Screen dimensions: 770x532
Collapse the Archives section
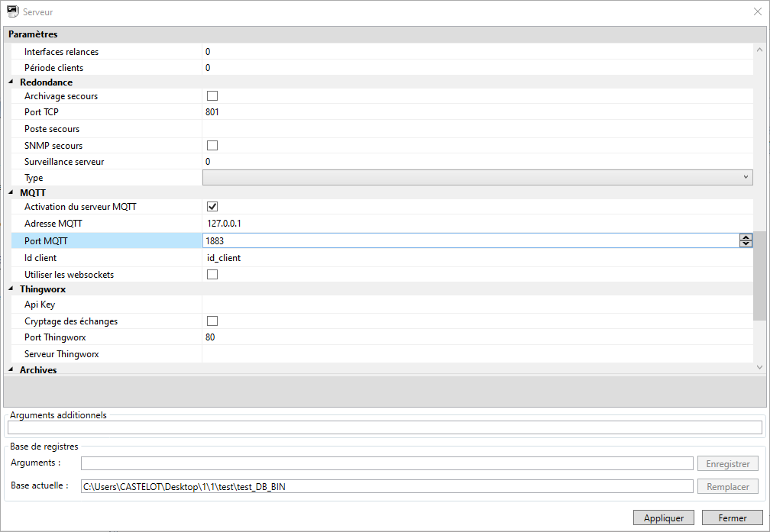11,370
